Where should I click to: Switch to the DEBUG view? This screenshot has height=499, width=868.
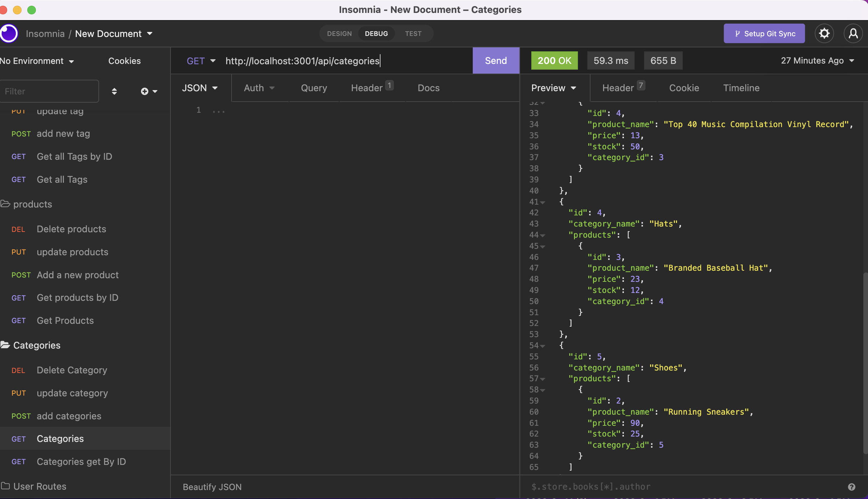pos(376,33)
